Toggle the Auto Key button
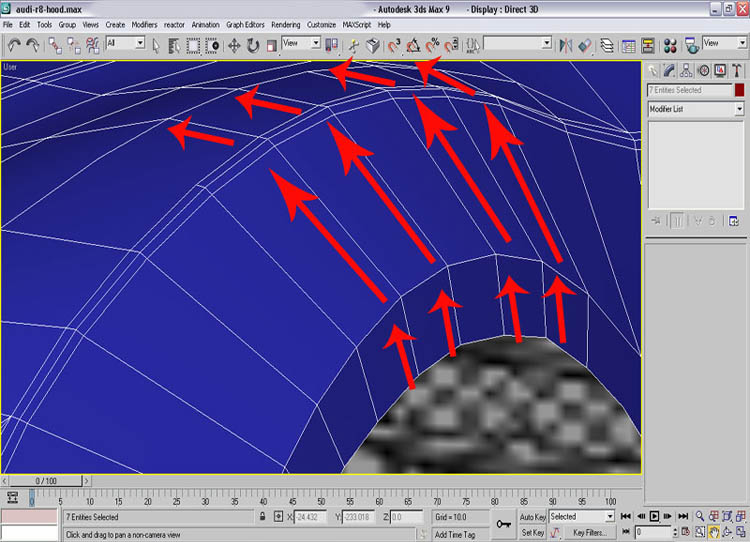The image size is (750, 542). click(533, 517)
